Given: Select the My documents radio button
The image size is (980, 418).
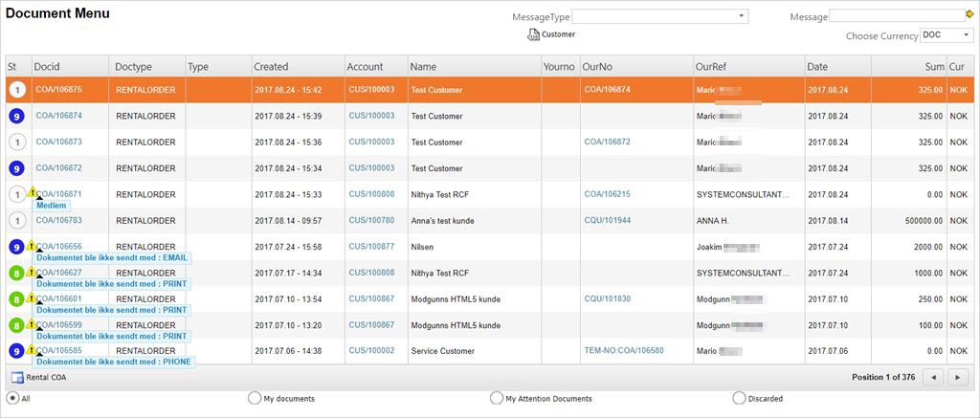Looking at the screenshot, I should pos(254,398).
